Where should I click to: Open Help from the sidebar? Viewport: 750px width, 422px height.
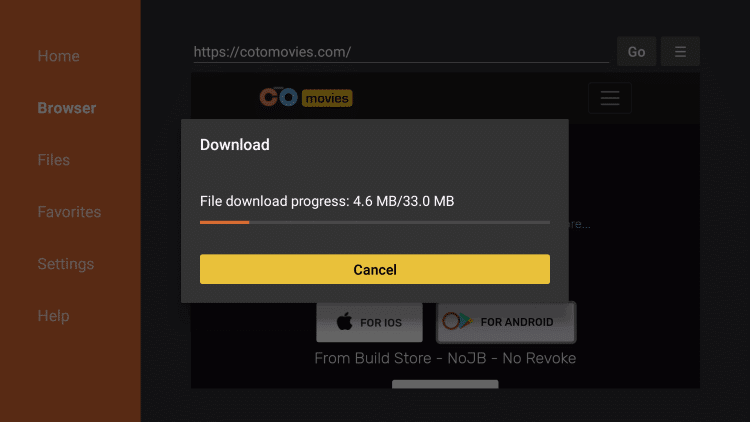[x=53, y=316]
